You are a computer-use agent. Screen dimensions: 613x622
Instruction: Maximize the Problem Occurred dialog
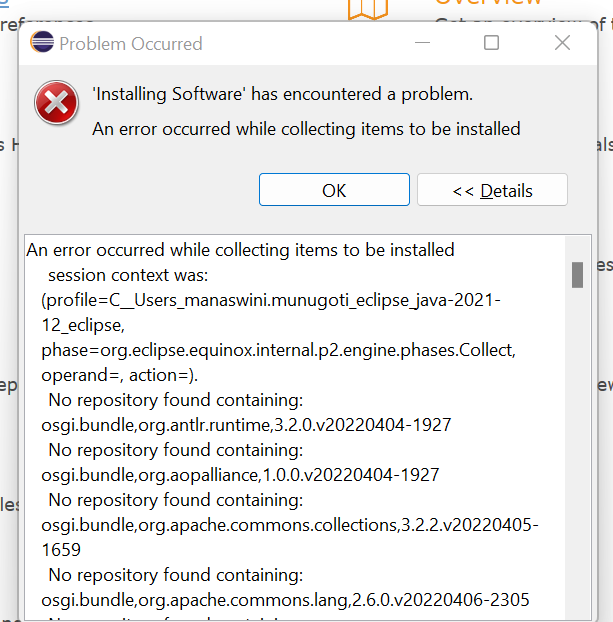coord(491,42)
